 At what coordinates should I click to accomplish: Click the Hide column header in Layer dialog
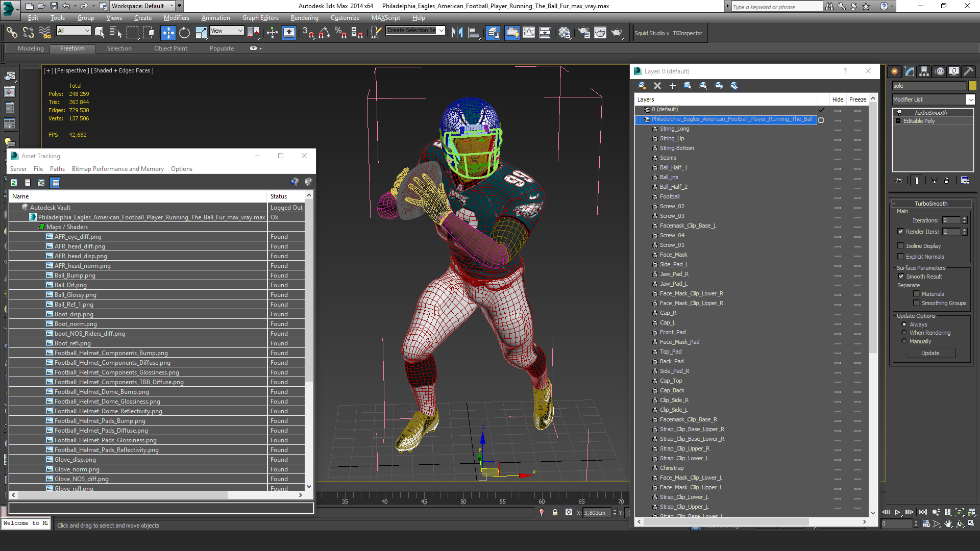(838, 99)
